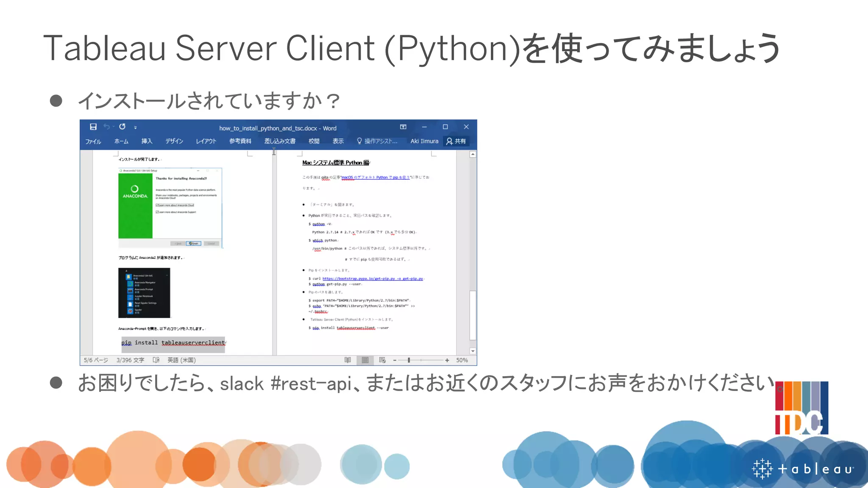
Task: Click the Undo arrow in quick access toolbar
Action: (106, 127)
